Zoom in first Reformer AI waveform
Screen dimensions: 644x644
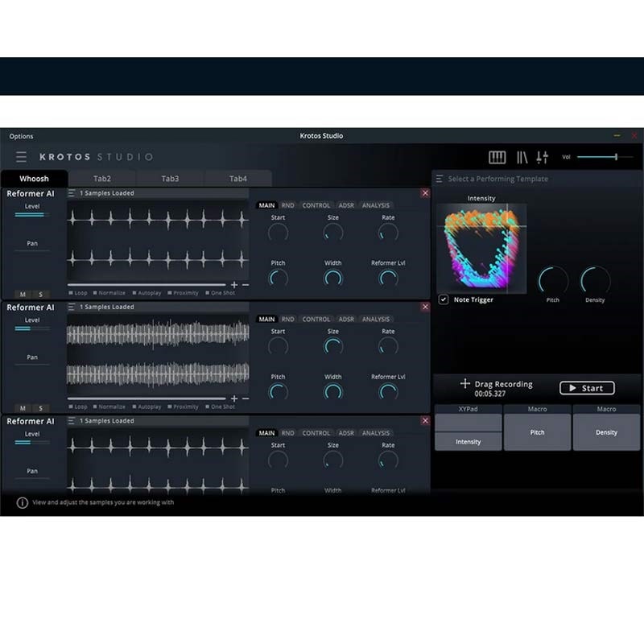pyautogui.click(x=234, y=285)
